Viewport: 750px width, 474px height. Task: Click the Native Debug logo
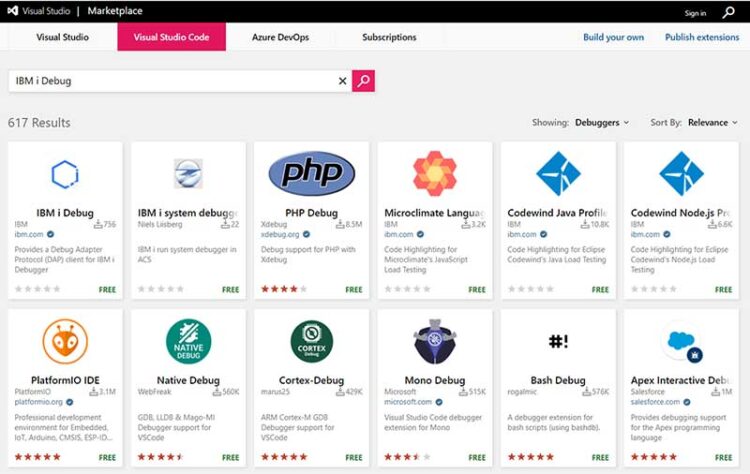188,342
